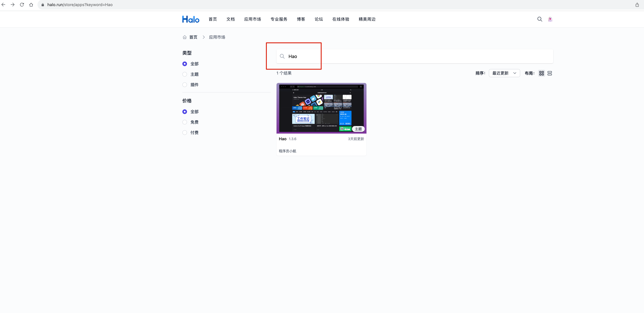
Task: Open 首页 in the top navigation
Action: pyautogui.click(x=213, y=19)
